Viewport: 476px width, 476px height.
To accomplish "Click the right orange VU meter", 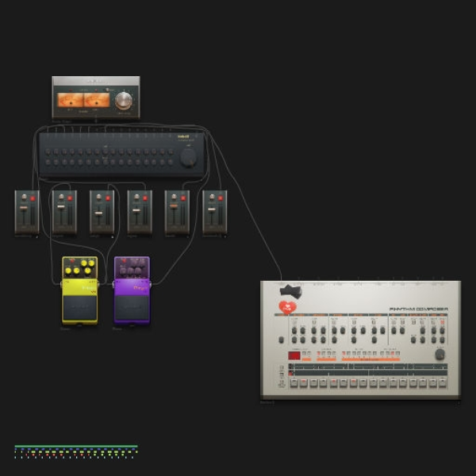I will (x=97, y=100).
